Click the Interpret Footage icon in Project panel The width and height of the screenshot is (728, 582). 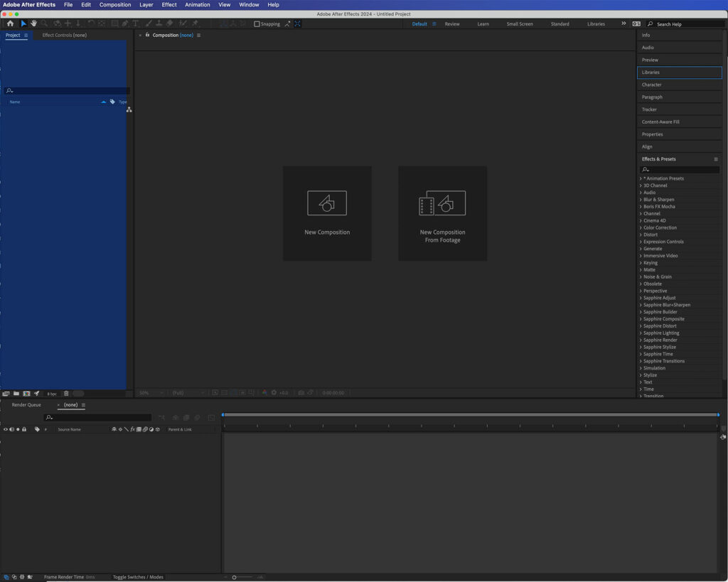(6, 394)
